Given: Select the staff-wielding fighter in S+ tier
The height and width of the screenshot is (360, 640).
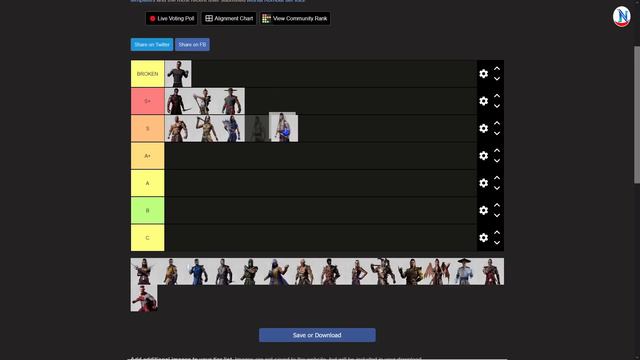Looking at the screenshot, I should pyautogui.click(x=205, y=101).
